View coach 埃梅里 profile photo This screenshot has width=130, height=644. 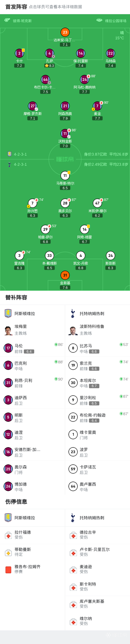[x=8, y=330]
